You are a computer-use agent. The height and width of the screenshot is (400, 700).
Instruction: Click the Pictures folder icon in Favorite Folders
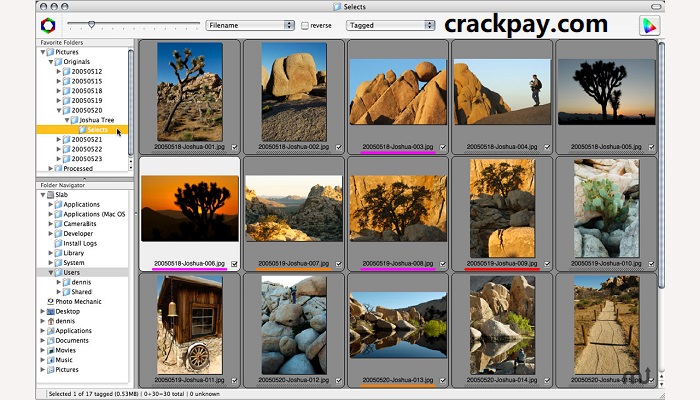pyautogui.click(x=50, y=52)
